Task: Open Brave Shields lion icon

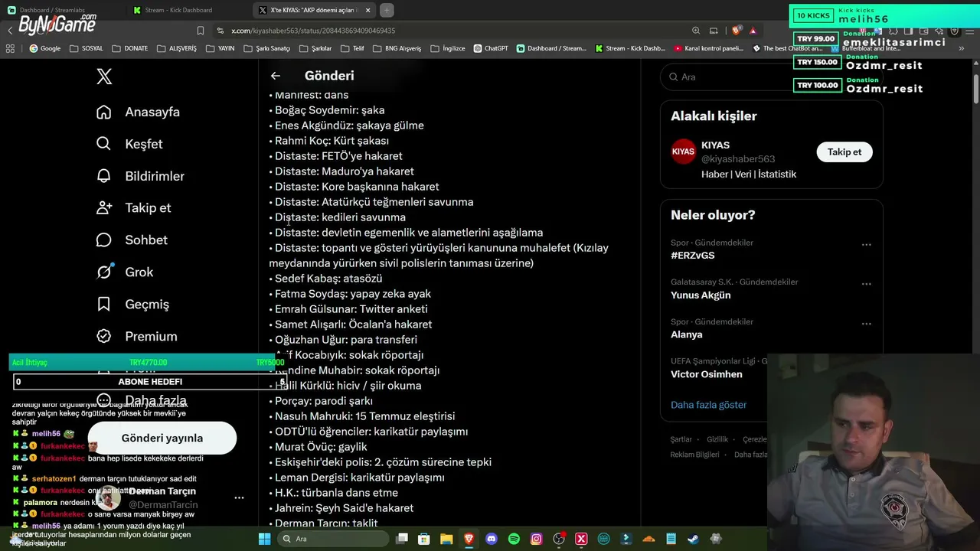Action: tap(736, 31)
